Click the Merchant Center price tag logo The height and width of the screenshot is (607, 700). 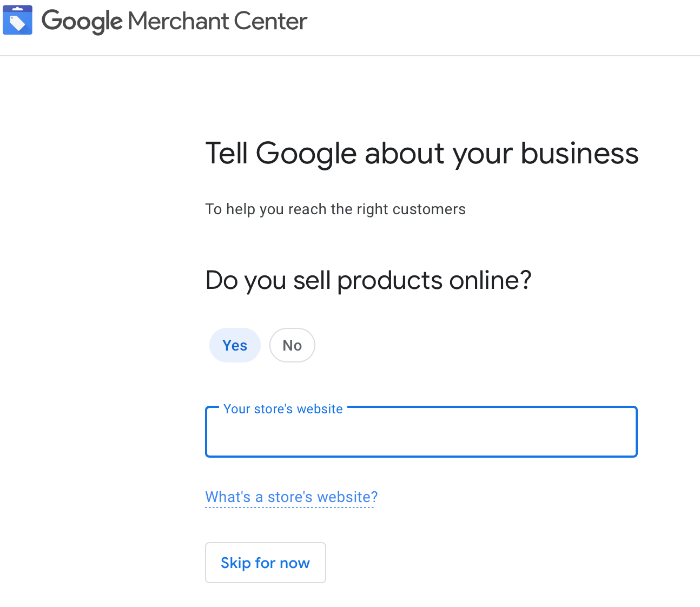pyautogui.click(x=17, y=20)
